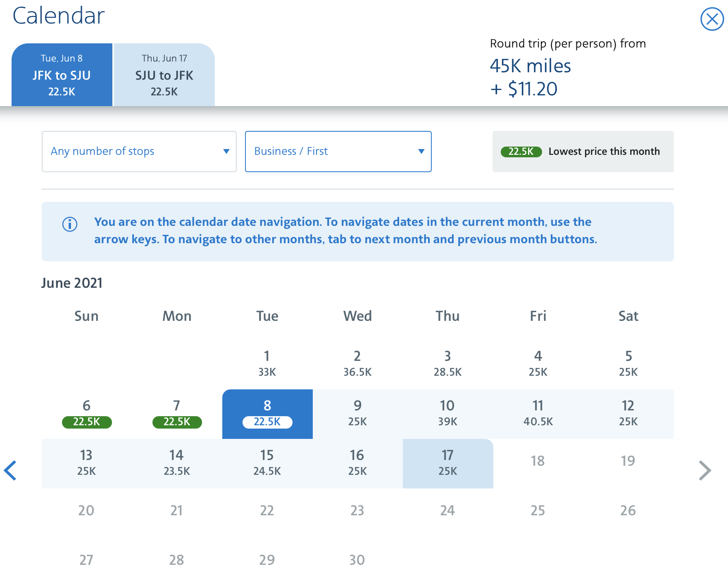The image size is (728, 583).
Task: Open the Business / First cabin dropdown
Action: (x=338, y=152)
